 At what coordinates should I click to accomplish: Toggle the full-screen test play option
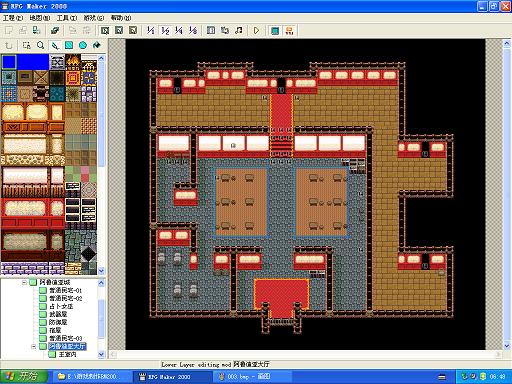pyautogui.click(x=275, y=31)
